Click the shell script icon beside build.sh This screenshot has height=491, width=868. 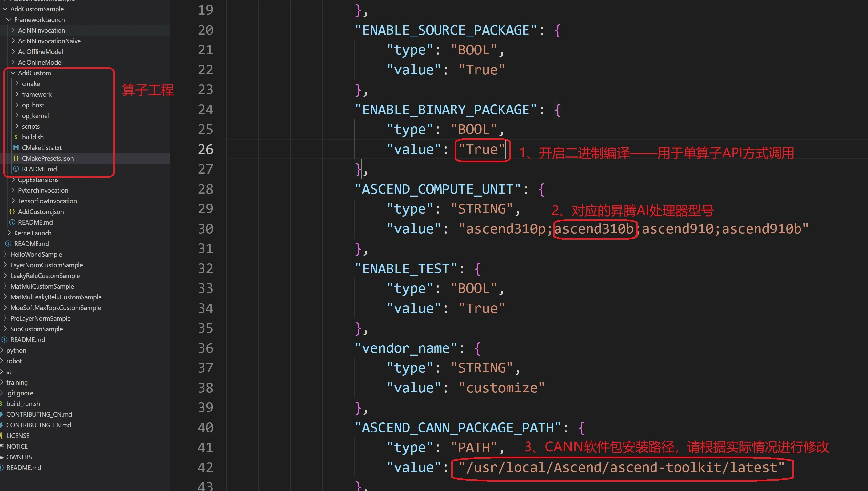coord(16,137)
